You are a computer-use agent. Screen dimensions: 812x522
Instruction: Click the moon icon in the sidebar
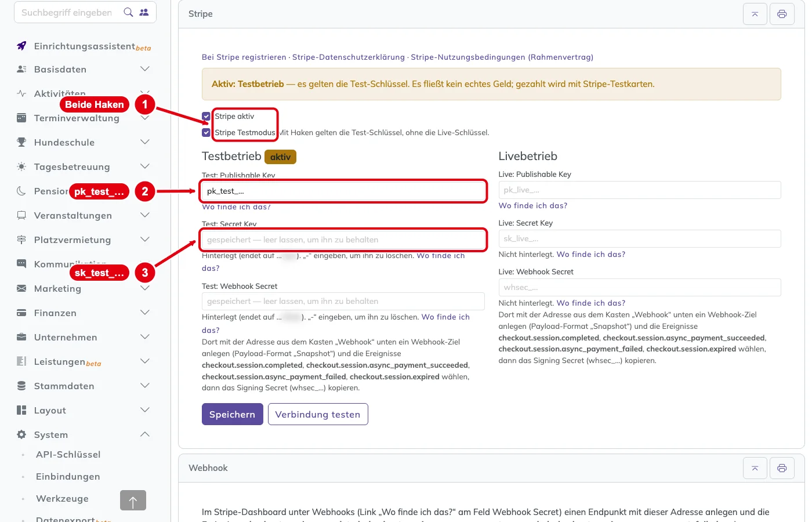[21, 191]
